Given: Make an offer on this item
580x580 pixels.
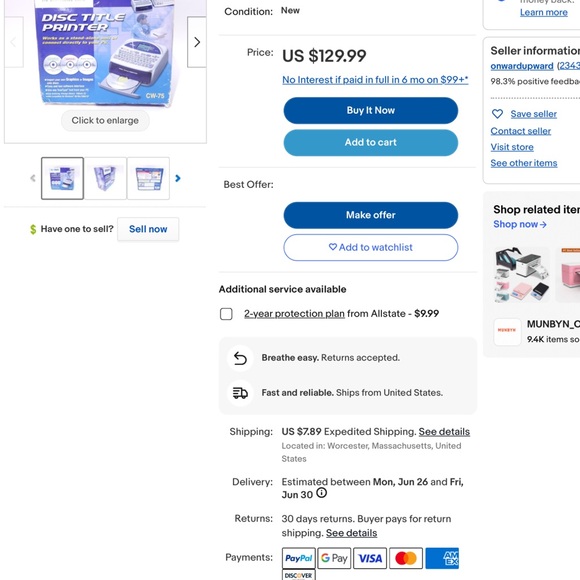Looking at the screenshot, I should pos(371,215).
